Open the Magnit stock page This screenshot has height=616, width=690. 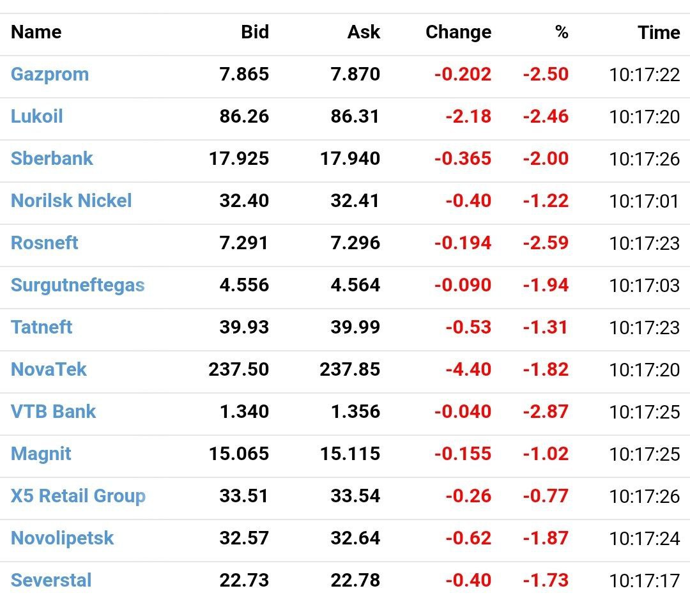41,454
